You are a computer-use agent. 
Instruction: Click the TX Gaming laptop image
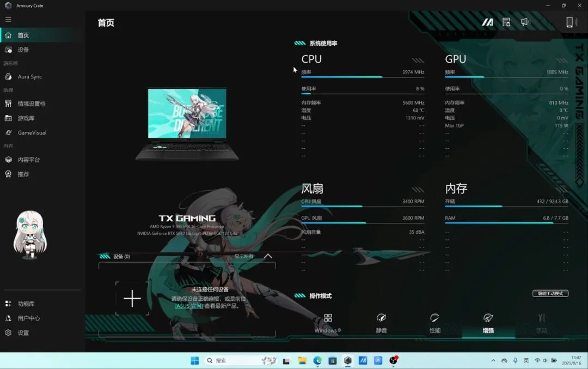(187, 124)
